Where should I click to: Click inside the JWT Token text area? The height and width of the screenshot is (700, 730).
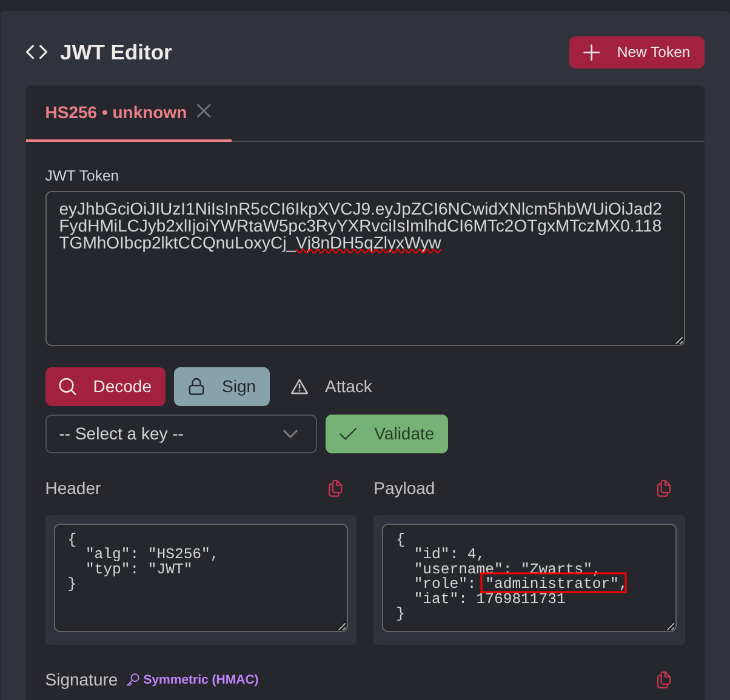point(364,267)
